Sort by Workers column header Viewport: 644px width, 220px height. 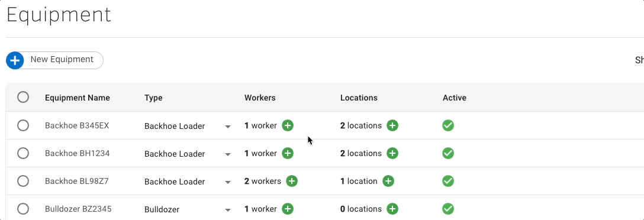pyautogui.click(x=260, y=98)
